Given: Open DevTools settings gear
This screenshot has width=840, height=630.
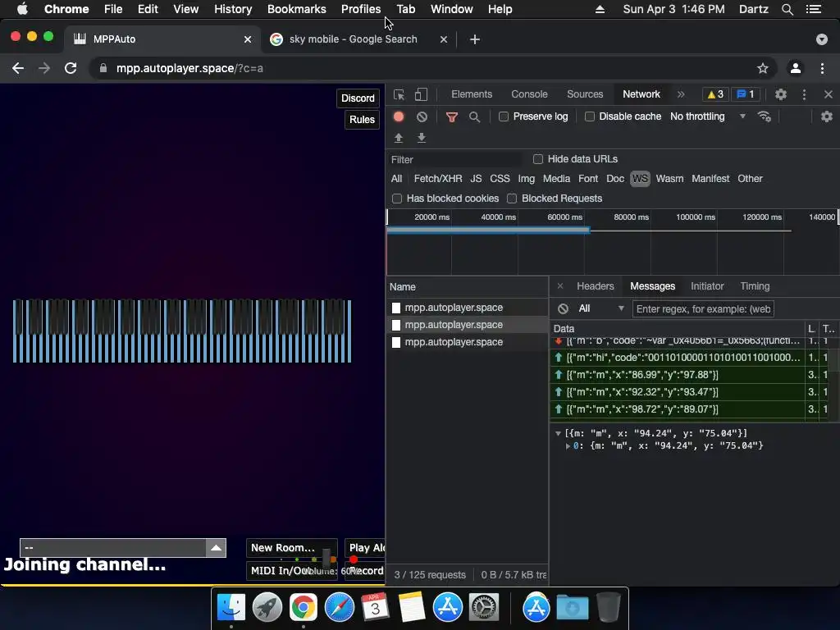Looking at the screenshot, I should (781, 95).
